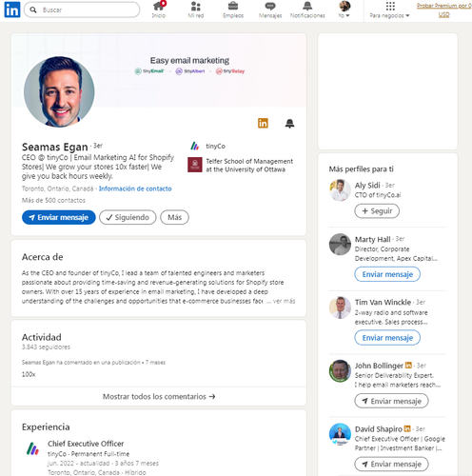
Task: Click the Telfer School logo icon
Action: click(195, 165)
